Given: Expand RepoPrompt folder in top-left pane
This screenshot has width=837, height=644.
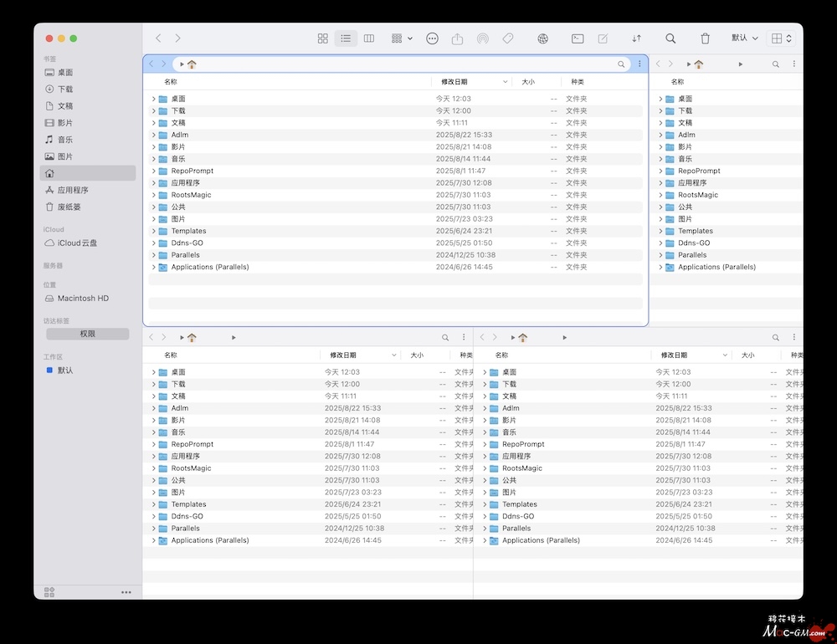Looking at the screenshot, I should click(x=154, y=171).
